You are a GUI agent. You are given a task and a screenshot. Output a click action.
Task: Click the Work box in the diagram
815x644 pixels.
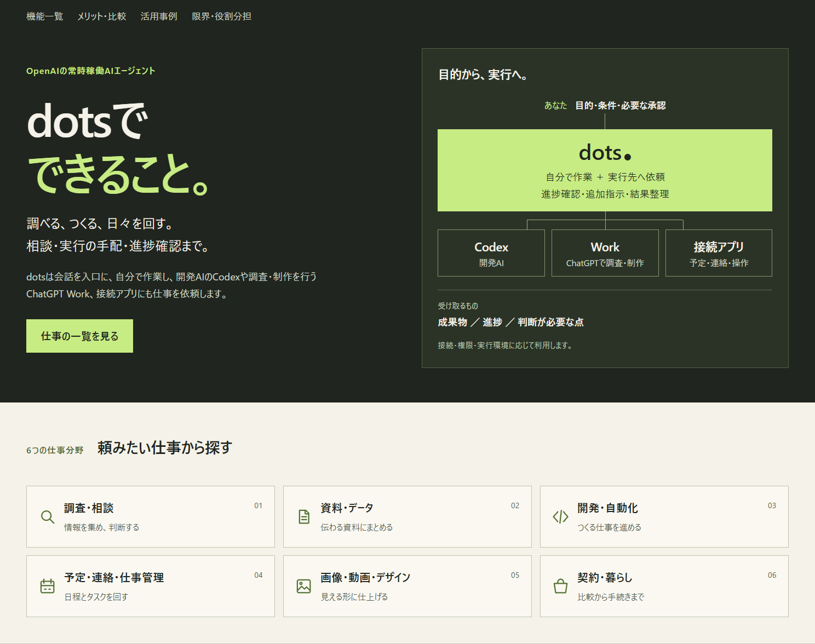(x=605, y=253)
